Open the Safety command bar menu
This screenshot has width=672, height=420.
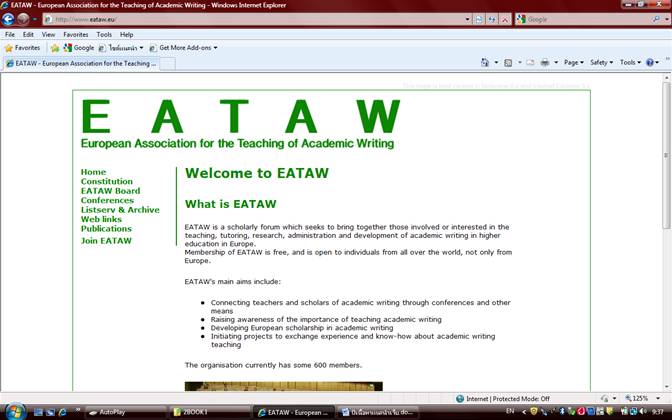601,63
